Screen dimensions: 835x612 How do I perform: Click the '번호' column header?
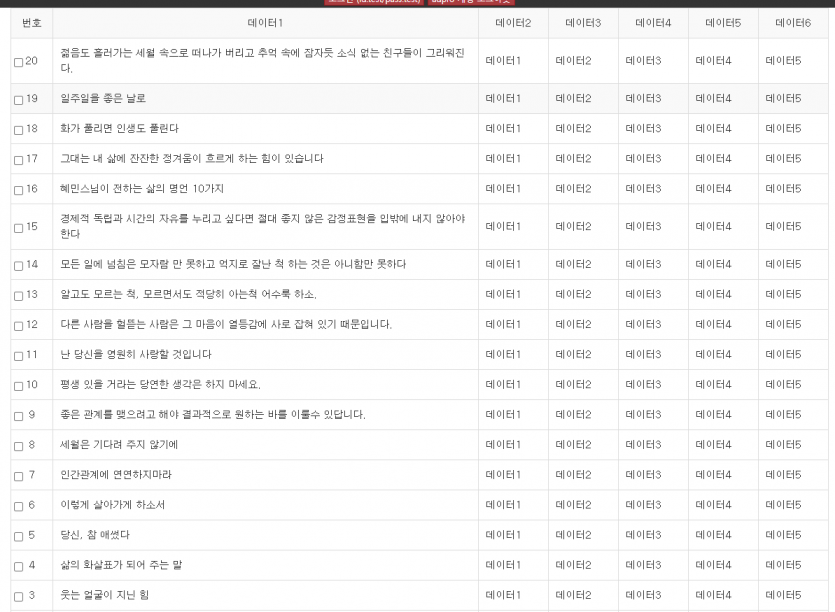pos(31,22)
